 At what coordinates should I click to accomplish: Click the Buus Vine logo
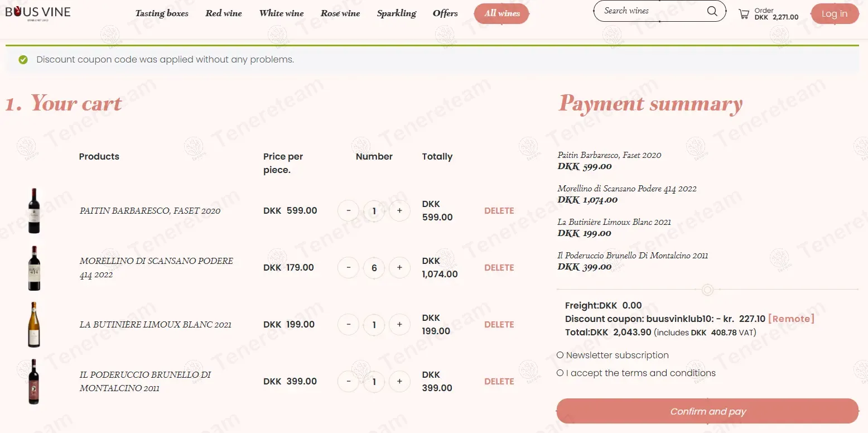[38, 13]
